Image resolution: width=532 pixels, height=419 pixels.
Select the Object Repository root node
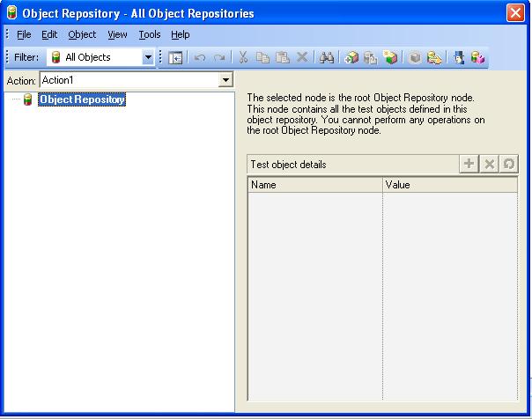(x=82, y=99)
